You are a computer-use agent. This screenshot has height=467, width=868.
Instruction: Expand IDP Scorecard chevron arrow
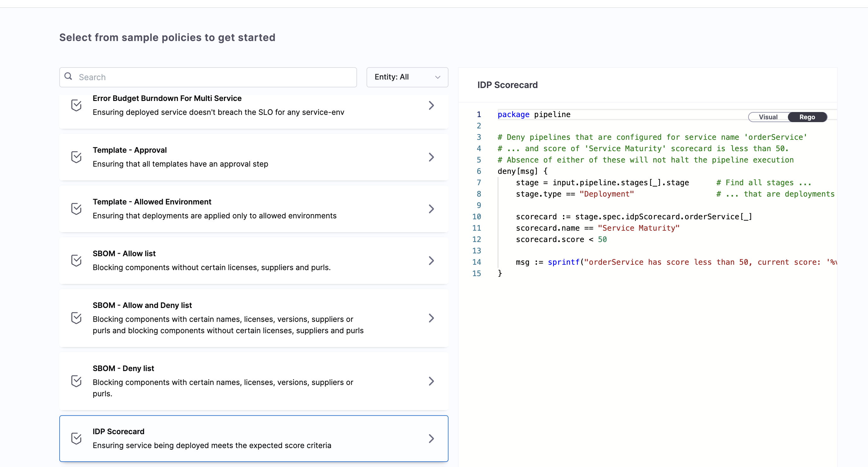[x=431, y=438]
